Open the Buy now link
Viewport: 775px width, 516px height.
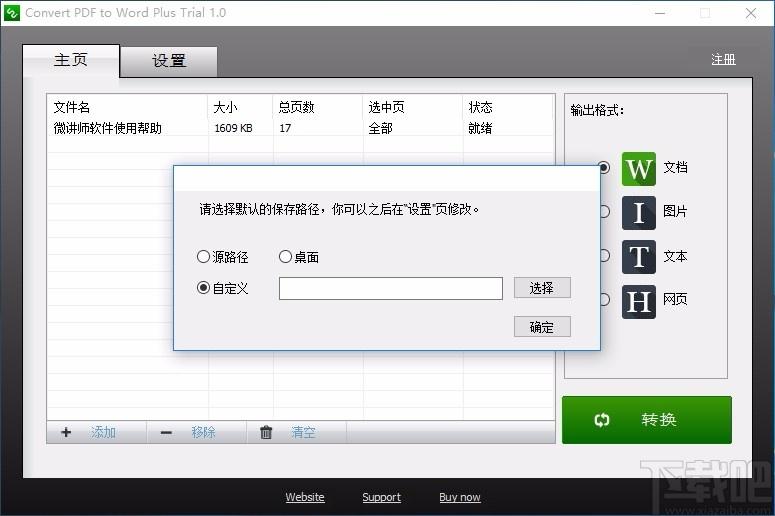[459, 497]
